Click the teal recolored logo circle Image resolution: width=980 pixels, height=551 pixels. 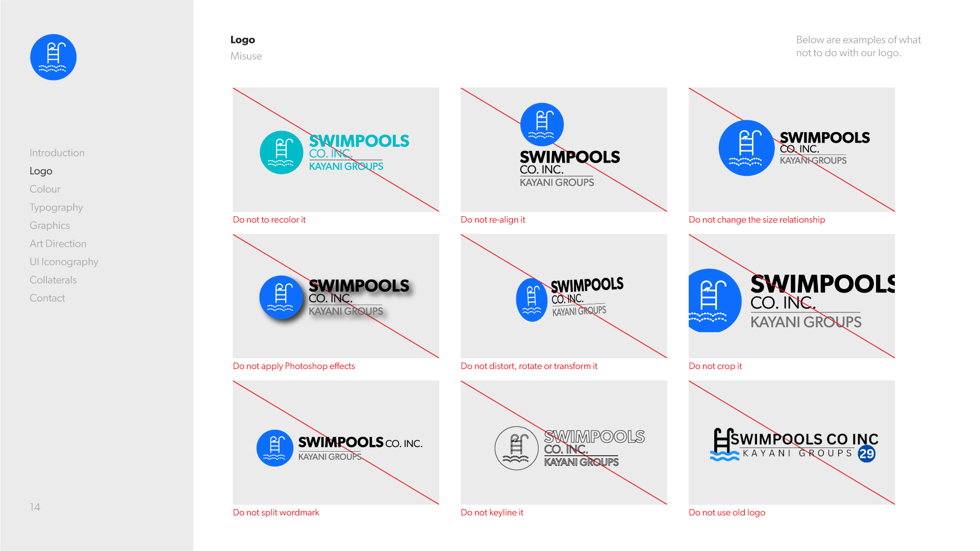click(281, 152)
